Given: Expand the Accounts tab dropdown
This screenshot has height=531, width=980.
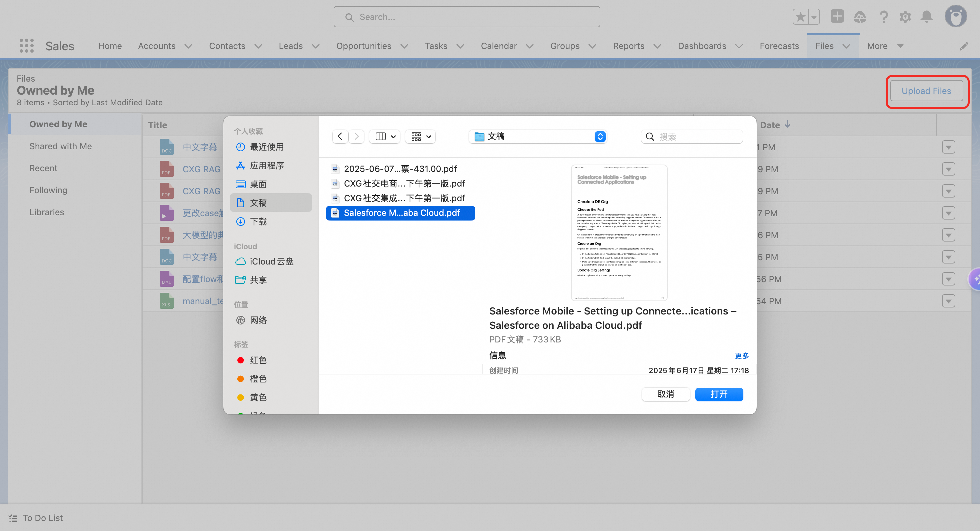Looking at the screenshot, I should 188,46.
